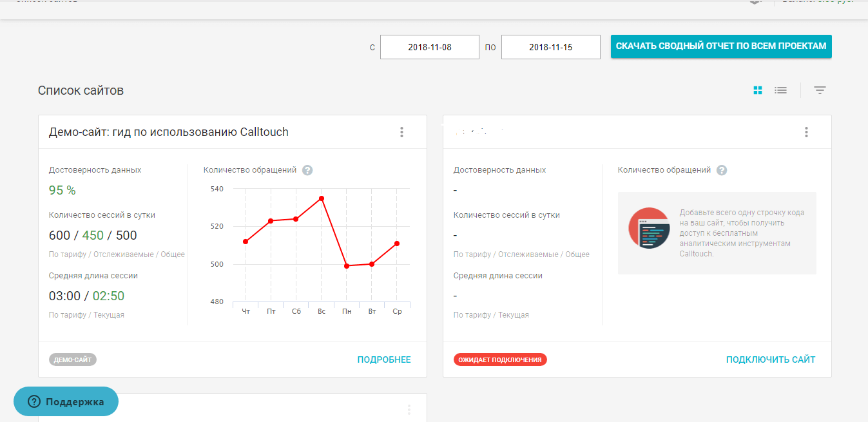Viewport: 868px width, 422px height.
Task: Open the Поддержка support chat button
Action: pyautogui.click(x=66, y=401)
